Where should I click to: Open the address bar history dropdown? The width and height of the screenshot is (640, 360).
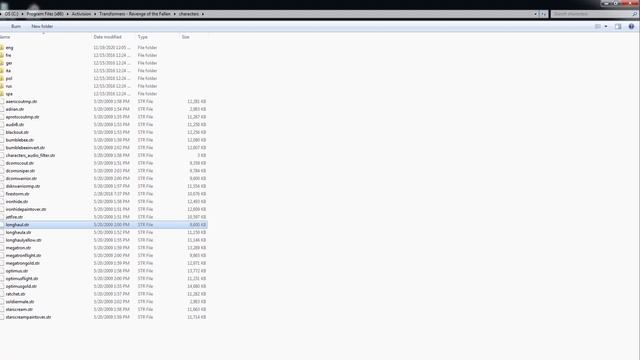point(536,14)
